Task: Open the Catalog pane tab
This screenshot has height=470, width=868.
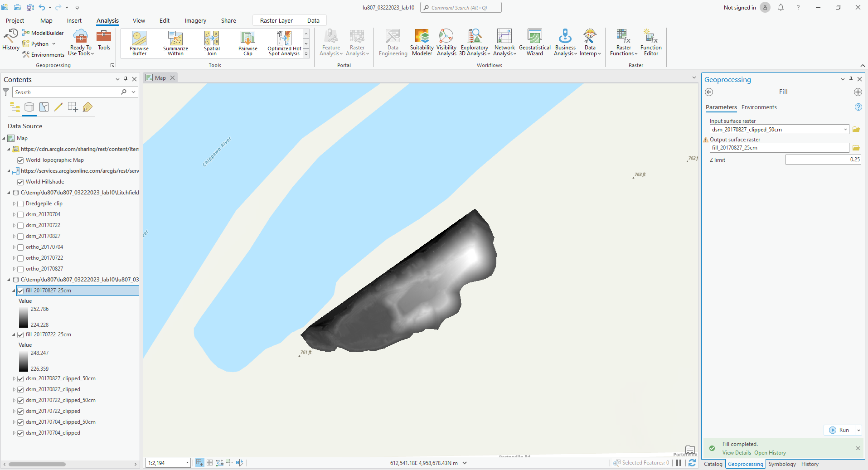Action: tap(713, 464)
